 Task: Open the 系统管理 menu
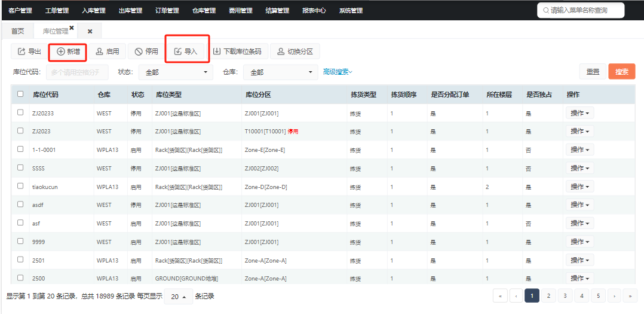351,11
